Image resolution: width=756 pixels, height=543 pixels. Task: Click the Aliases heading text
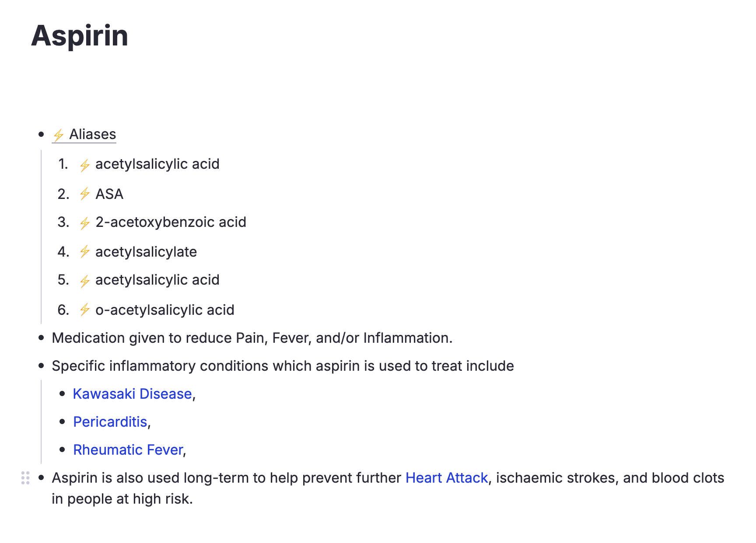[93, 134]
